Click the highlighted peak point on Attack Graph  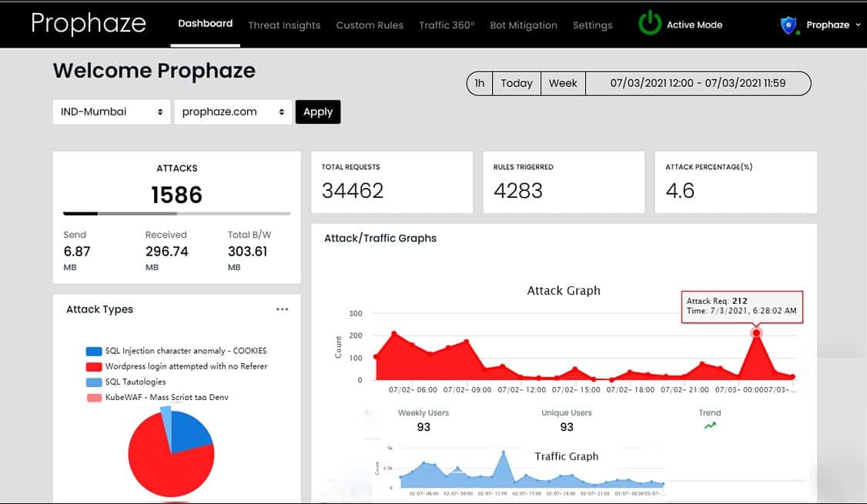[756, 332]
